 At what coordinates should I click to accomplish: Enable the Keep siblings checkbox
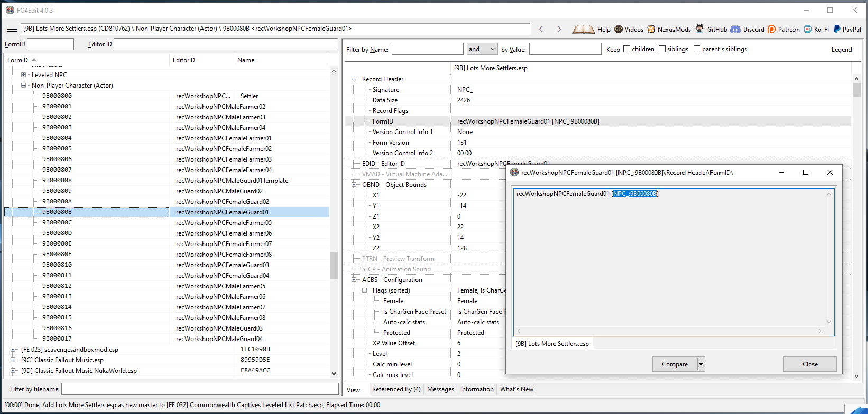tap(662, 49)
